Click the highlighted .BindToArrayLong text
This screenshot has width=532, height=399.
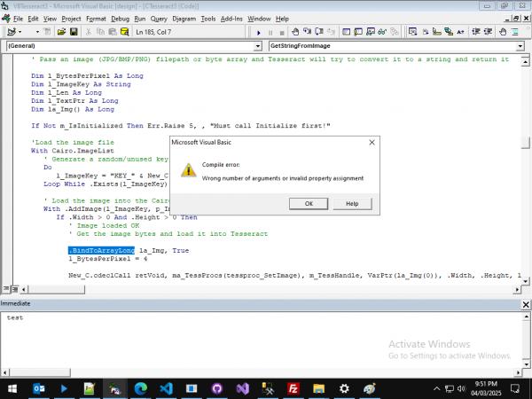(x=101, y=250)
